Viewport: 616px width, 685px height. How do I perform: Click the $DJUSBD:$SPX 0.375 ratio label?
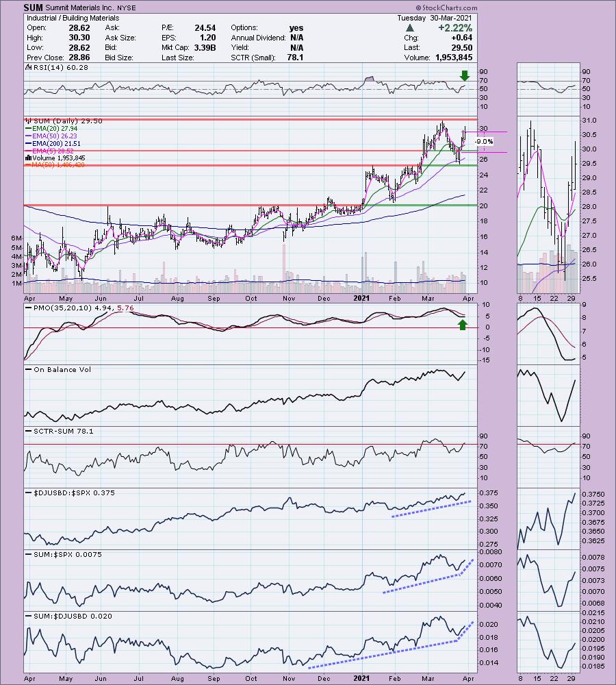pos(74,493)
